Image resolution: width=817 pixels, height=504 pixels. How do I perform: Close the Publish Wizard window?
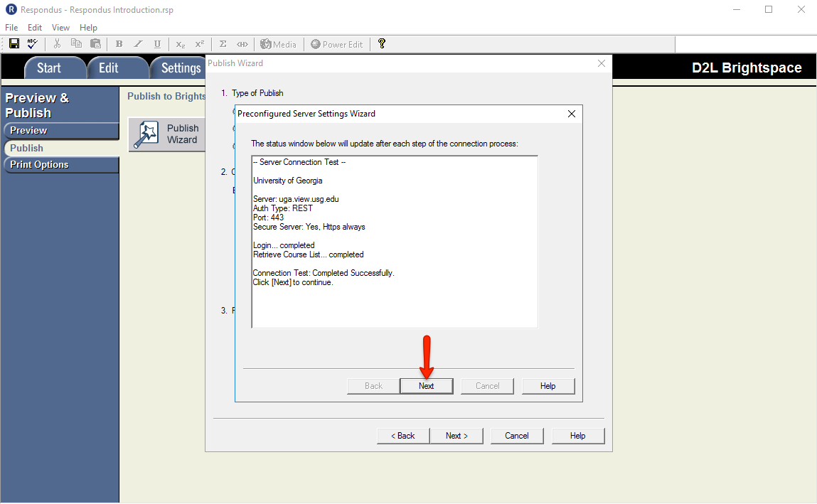602,63
